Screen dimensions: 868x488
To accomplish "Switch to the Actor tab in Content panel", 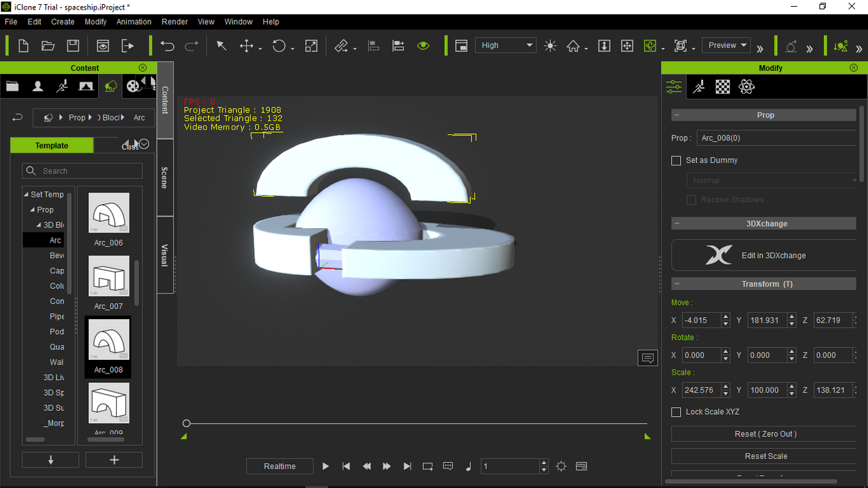I will [38, 86].
